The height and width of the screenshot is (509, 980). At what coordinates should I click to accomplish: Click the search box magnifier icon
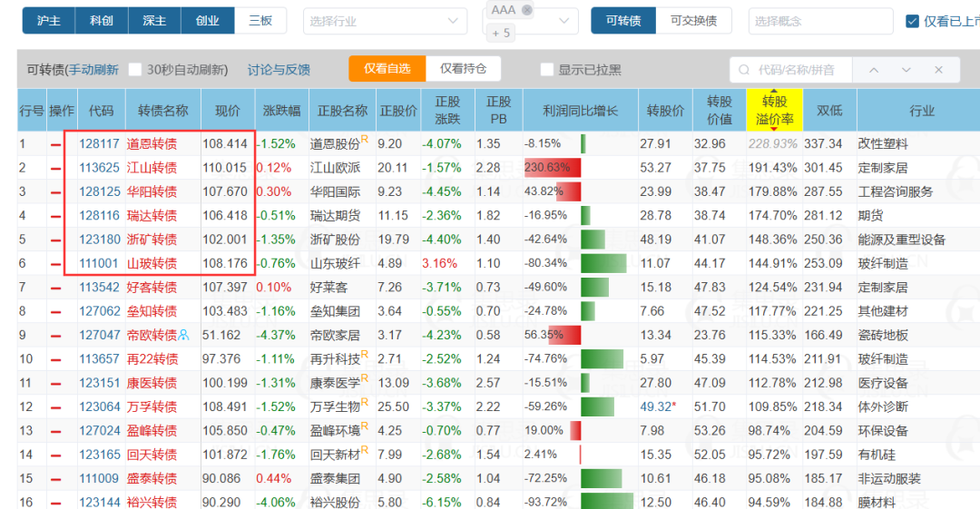pos(744,70)
